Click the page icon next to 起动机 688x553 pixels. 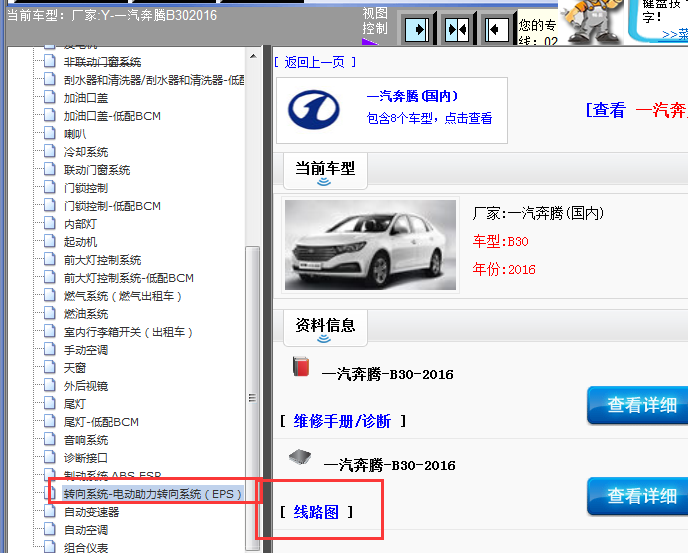50,241
